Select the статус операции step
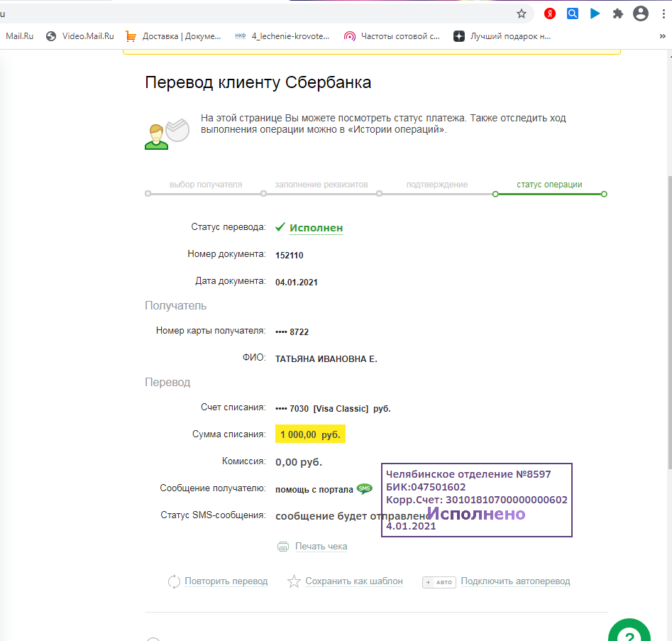This screenshot has width=672, height=641. point(549,185)
